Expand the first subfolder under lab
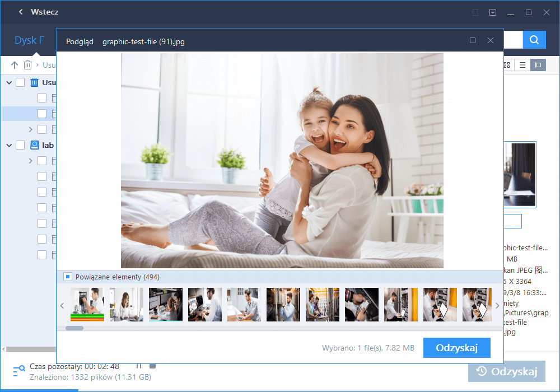The width and height of the screenshot is (560, 392). tap(31, 161)
